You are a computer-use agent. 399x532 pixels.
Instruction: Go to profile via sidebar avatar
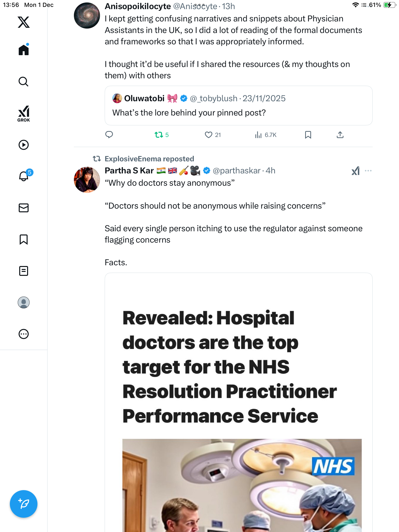pos(24,302)
